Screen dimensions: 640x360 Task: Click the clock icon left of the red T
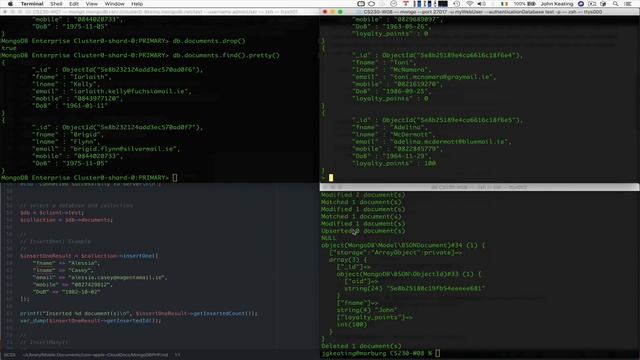[x=393, y=4]
